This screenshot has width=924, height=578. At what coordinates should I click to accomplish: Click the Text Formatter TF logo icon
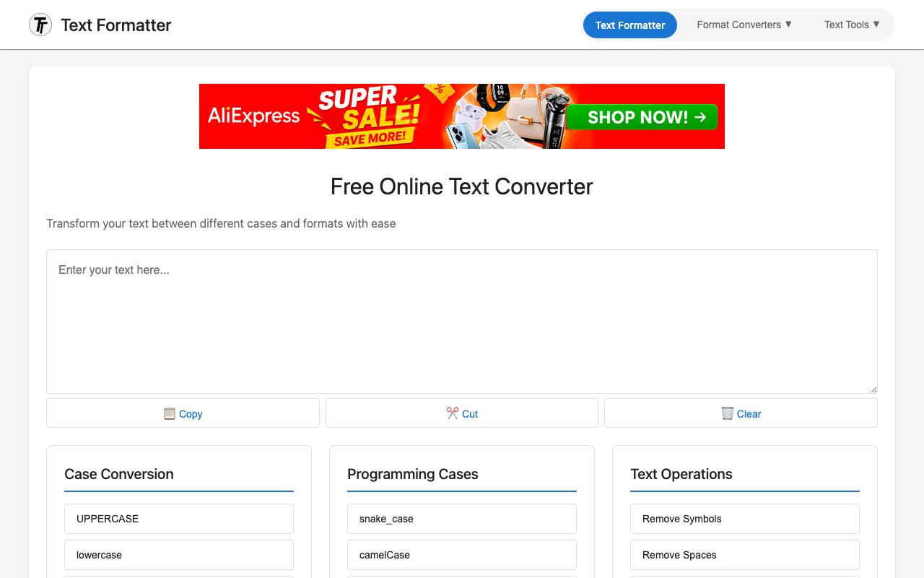tap(40, 25)
